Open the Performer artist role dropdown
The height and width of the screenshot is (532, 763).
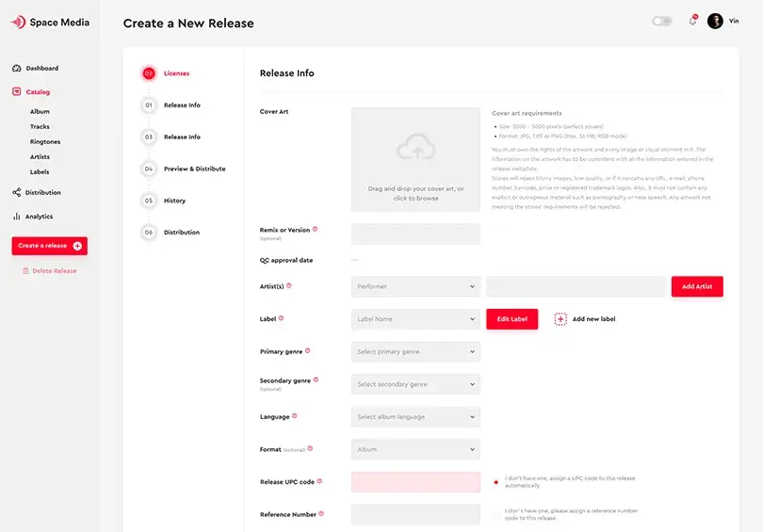(x=415, y=286)
